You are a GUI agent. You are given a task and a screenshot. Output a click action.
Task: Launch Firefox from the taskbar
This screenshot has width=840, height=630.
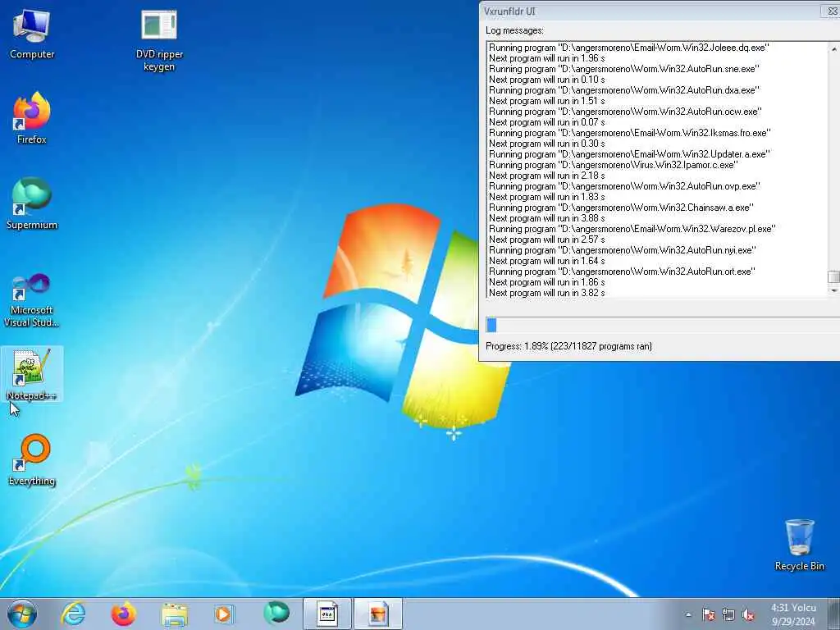click(123, 614)
